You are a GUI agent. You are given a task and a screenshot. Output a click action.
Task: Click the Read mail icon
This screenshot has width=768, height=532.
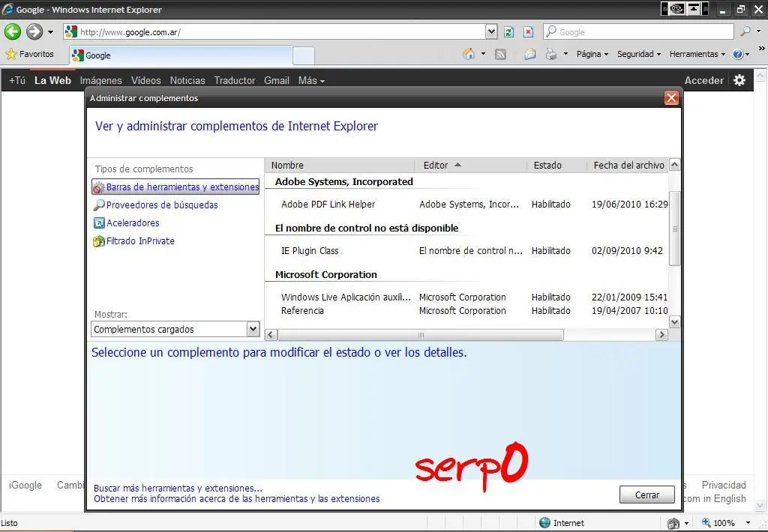529,55
